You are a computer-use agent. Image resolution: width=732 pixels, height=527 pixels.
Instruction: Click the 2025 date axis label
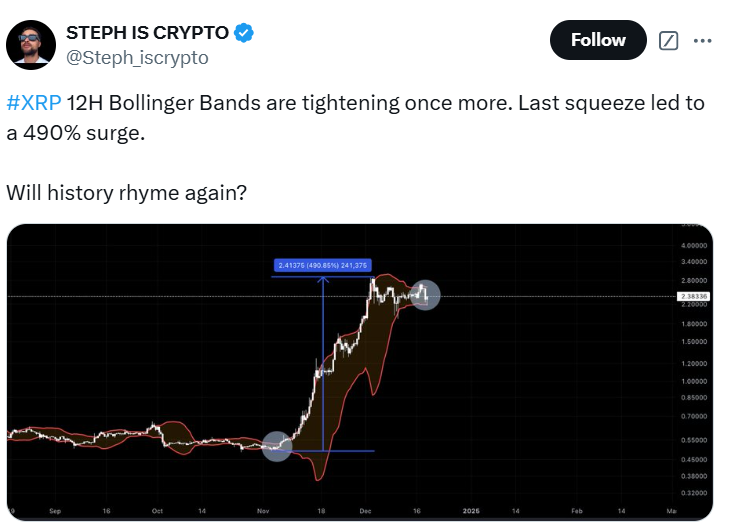[x=471, y=511]
